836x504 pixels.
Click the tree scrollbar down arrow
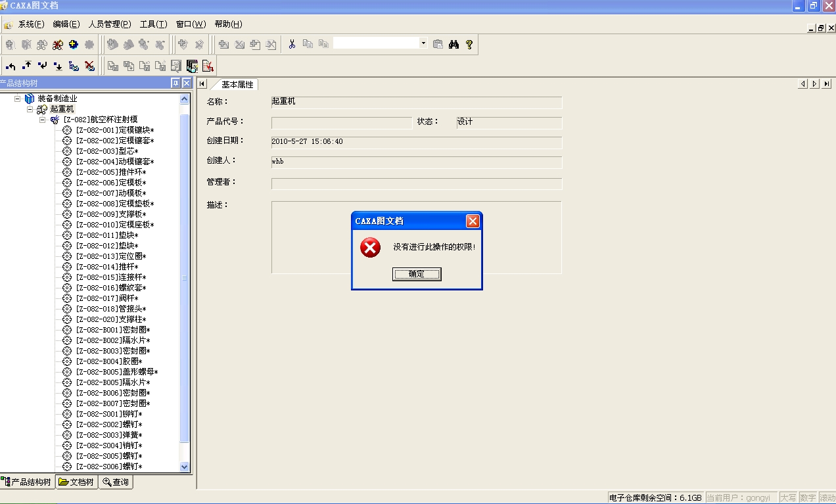tap(184, 467)
